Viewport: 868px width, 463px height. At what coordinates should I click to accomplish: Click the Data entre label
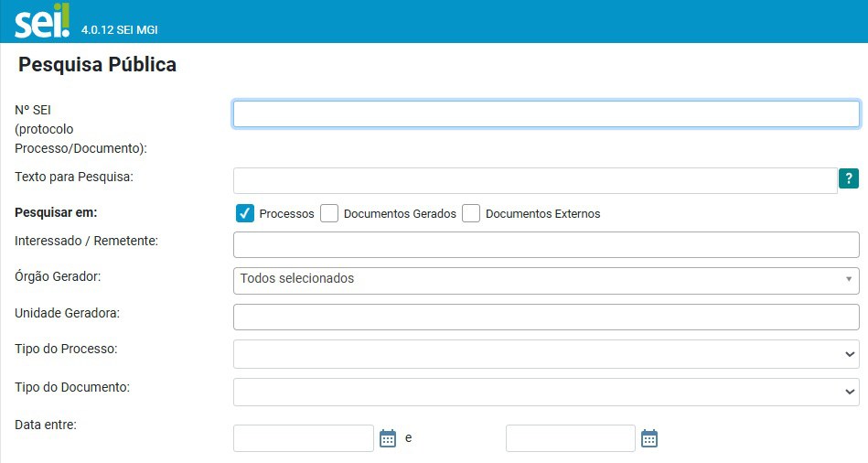(x=46, y=425)
